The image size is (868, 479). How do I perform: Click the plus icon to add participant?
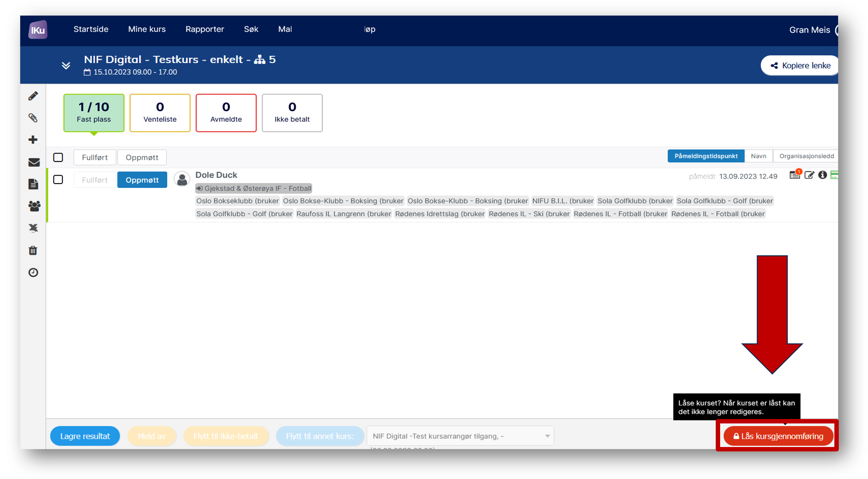[33, 140]
